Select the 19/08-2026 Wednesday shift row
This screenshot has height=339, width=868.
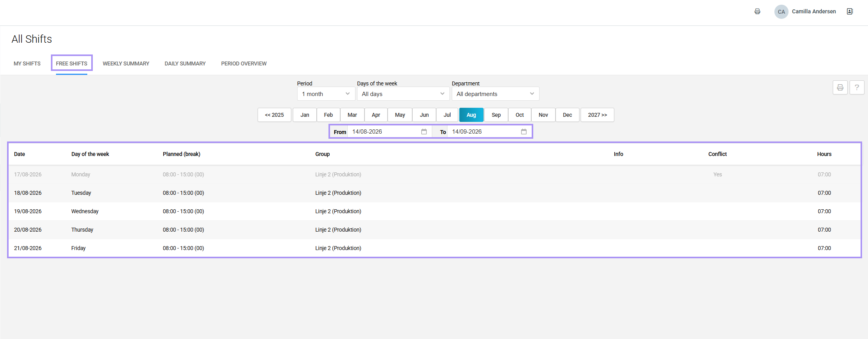pyautogui.click(x=435, y=211)
